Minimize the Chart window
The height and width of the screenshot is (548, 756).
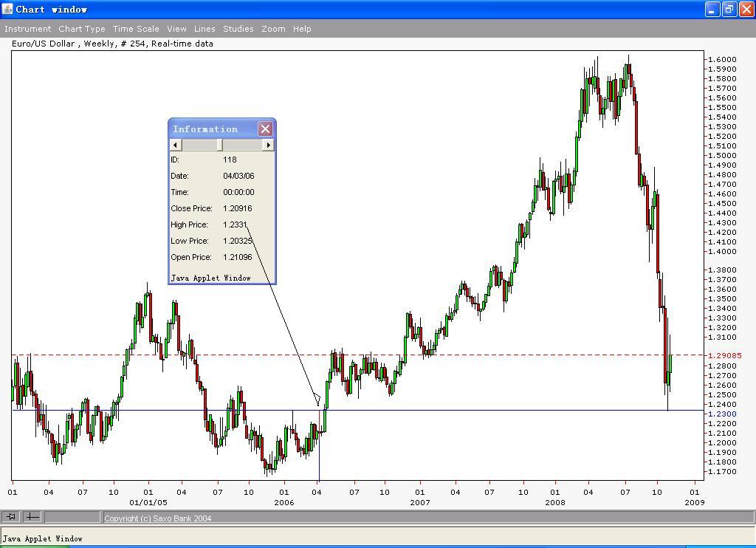(712, 9)
